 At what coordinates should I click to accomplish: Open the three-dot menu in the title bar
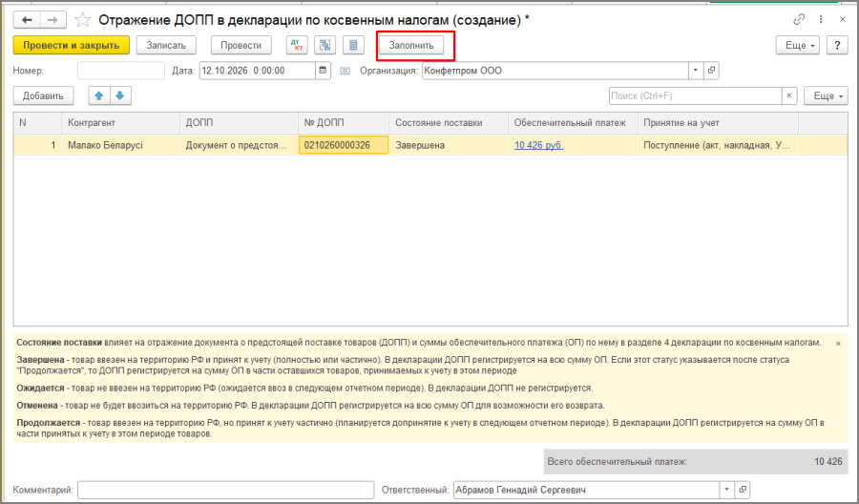click(821, 20)
